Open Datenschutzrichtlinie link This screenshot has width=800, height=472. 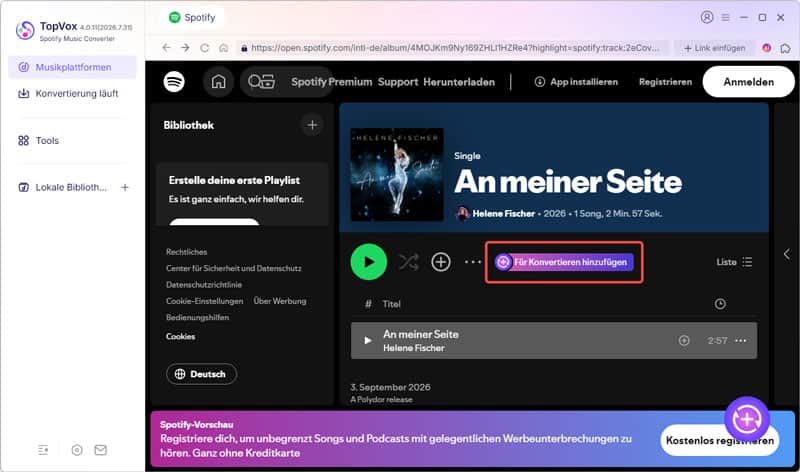click(204, 285)
